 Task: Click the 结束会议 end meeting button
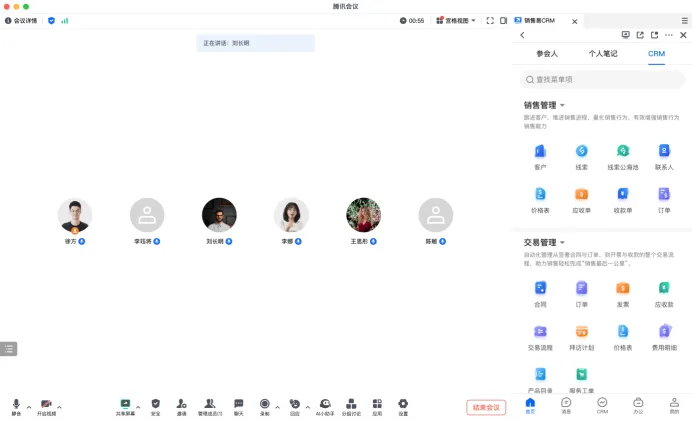tap(486, 407)
